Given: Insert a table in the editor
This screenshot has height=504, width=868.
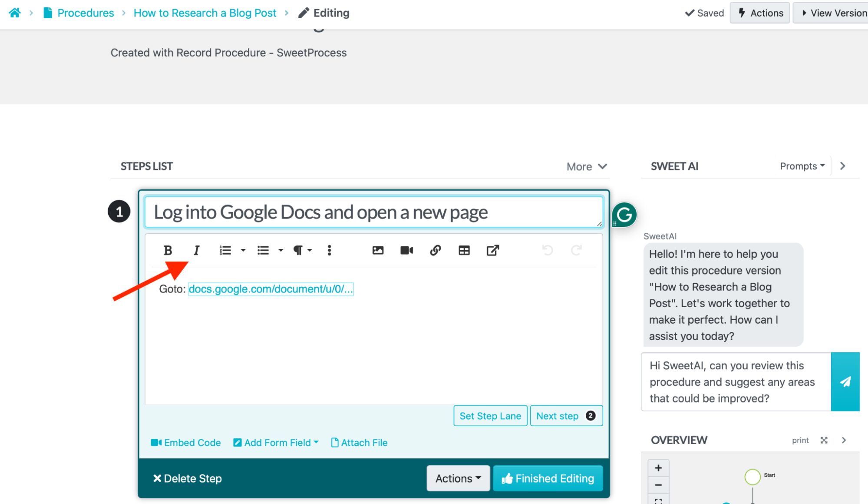Looking at the screenshot, I should click(x=464, y=250).
